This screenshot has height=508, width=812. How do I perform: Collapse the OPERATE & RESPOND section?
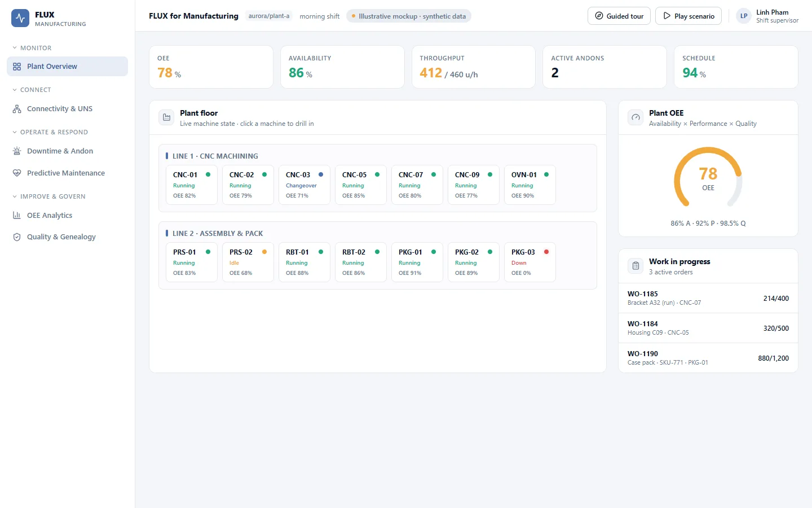(x=50, y=132)
